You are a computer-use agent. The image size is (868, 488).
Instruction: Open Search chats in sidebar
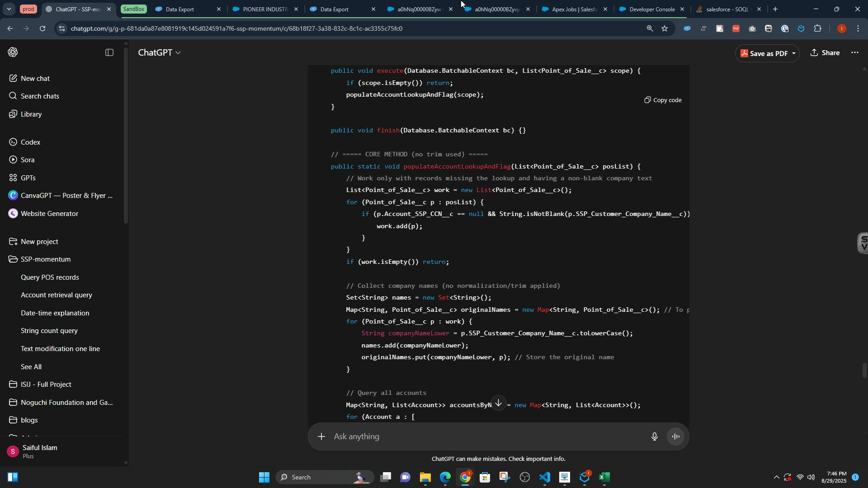40,96
